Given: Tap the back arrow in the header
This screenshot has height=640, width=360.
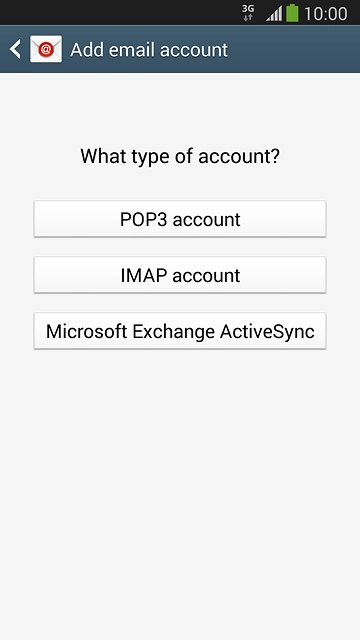Looking at the screenshot, I should pos(15,49).
